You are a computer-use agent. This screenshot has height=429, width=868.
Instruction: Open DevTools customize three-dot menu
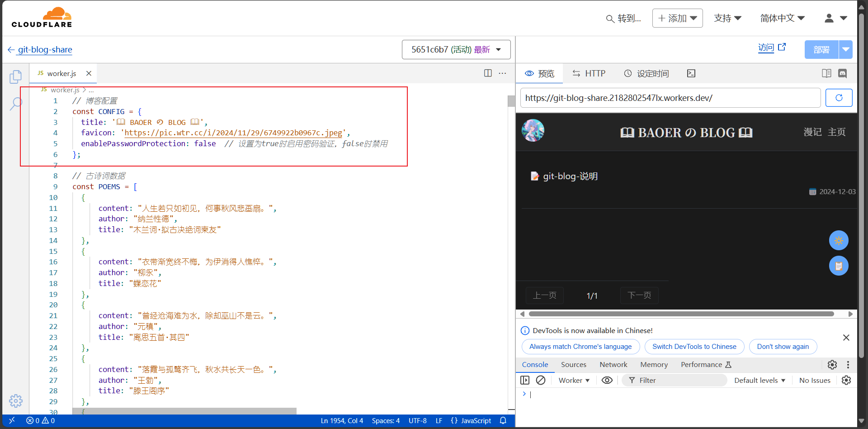click(848, 365)
